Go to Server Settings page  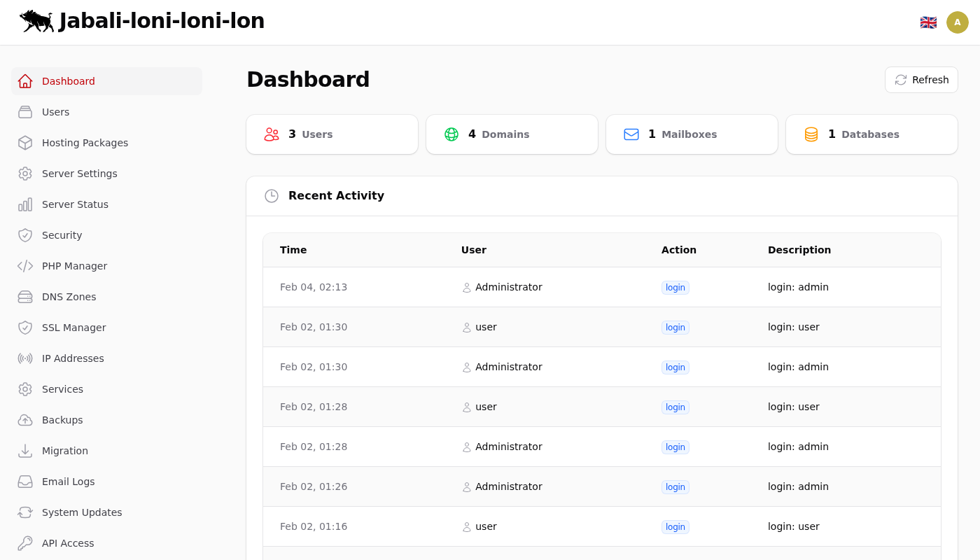pos(79,174)
